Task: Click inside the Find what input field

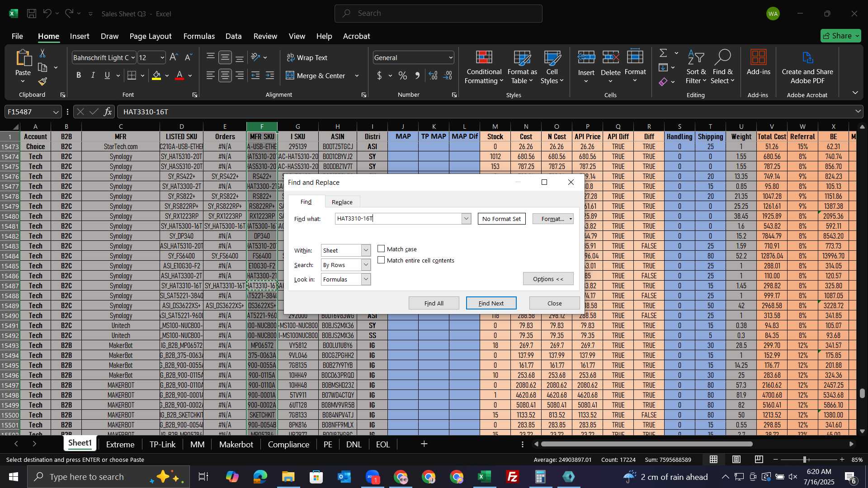Action: [398, 219]
